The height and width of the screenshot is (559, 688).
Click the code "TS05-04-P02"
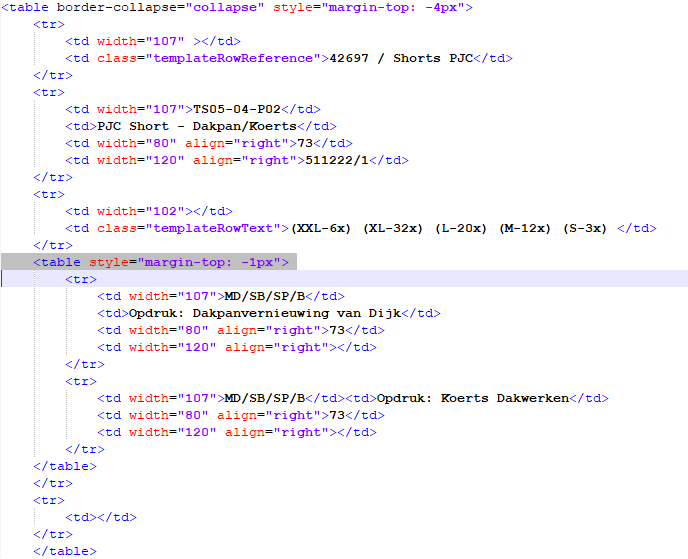tap(237, 109)
